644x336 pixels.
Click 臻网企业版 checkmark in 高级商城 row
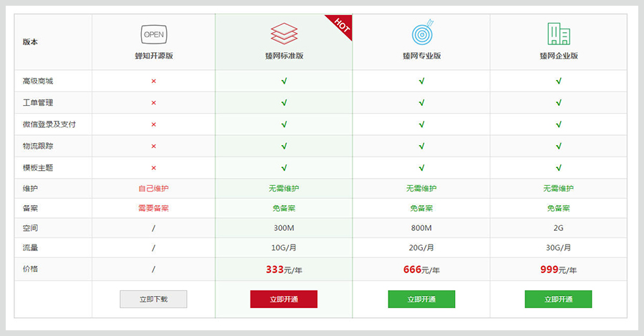click(559, 81)
